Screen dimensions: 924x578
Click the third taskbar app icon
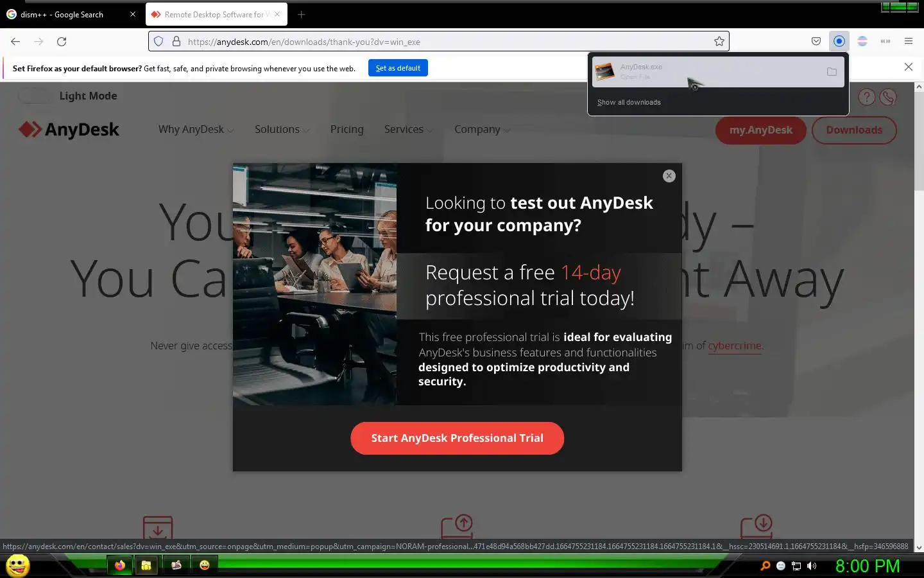(176, 565)
